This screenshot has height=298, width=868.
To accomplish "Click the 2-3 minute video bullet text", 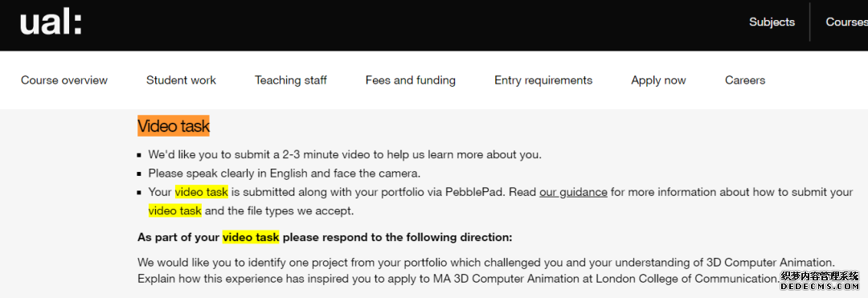I will [x=345, y=154].
